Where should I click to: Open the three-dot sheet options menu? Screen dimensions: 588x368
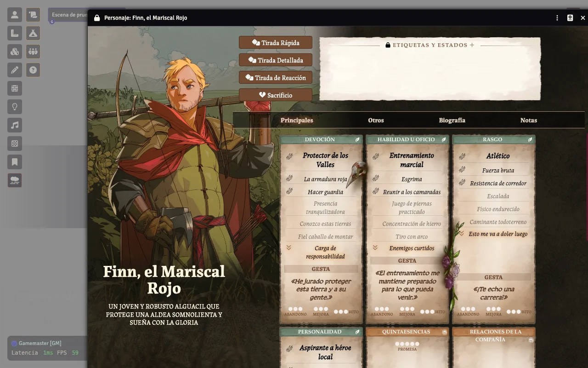pyautogui.click(x=557, y=18)
